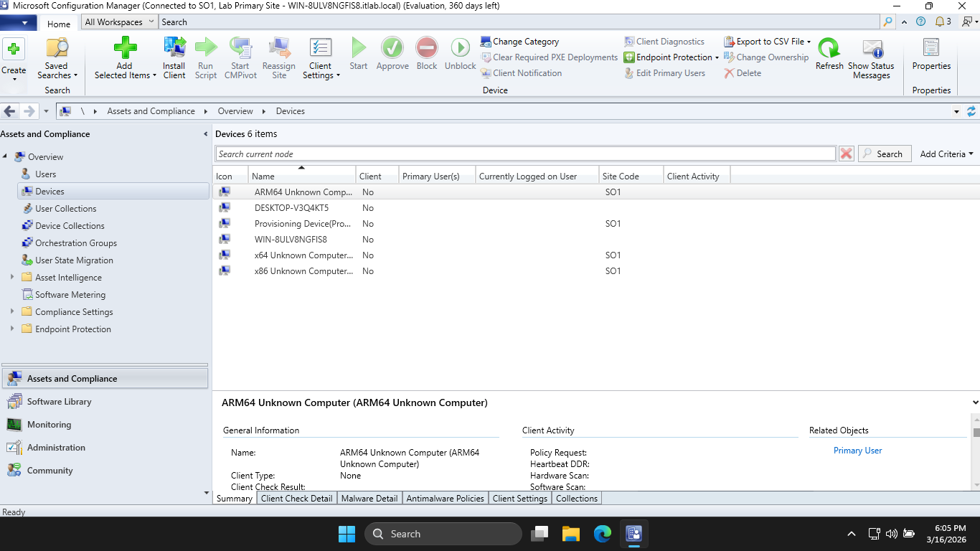This screenshot has height=551, width=980.
Task: Expand the Compliance Settings folder
Action: [12, 312]
